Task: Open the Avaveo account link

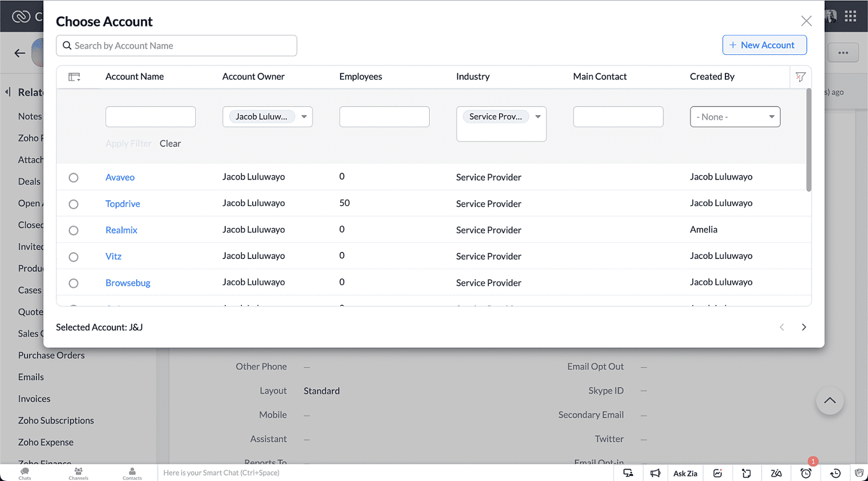Action: (x=120, y=177)
